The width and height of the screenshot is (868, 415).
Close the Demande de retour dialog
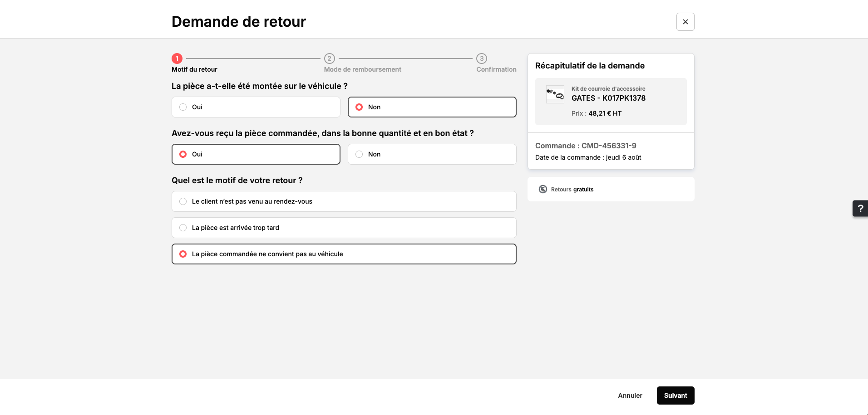[x=685, y=22]
